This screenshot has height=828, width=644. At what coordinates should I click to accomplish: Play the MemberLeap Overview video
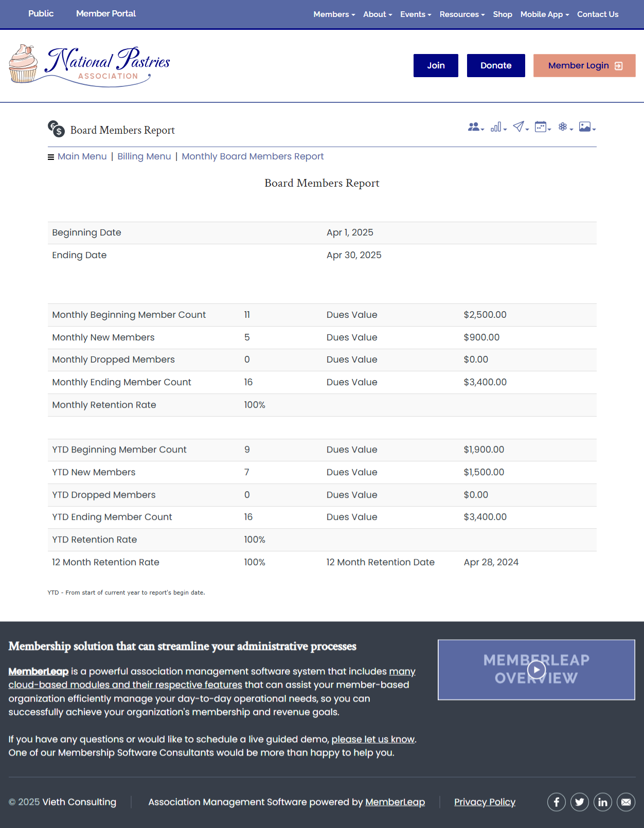coord(536,670)
